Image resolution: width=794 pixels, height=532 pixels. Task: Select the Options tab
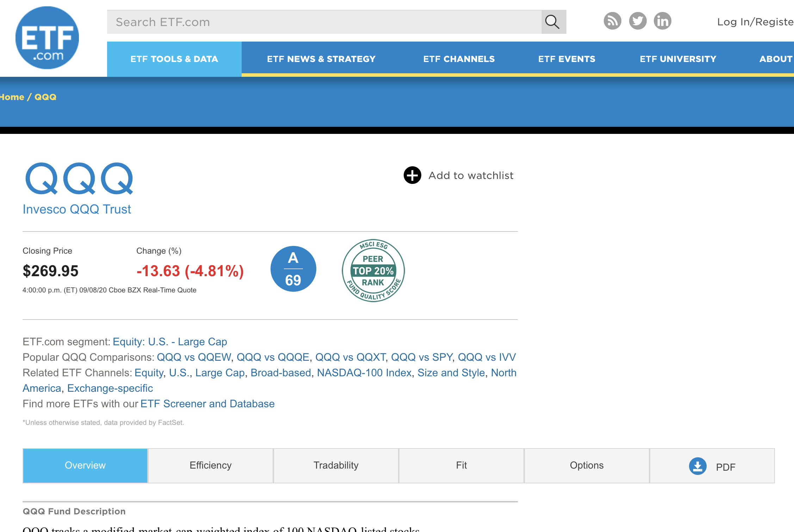587,465
